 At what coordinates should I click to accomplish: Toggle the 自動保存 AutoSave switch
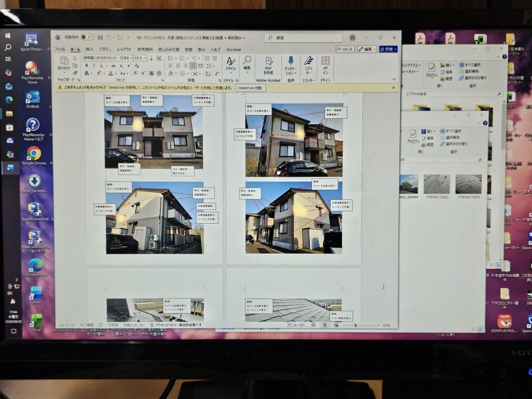click(87, 37)
